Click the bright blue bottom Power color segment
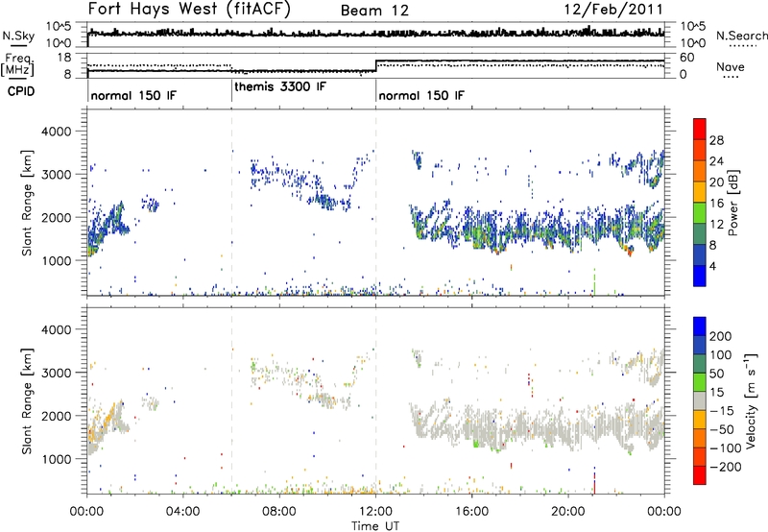768x532 pixels. coord(700,276)
